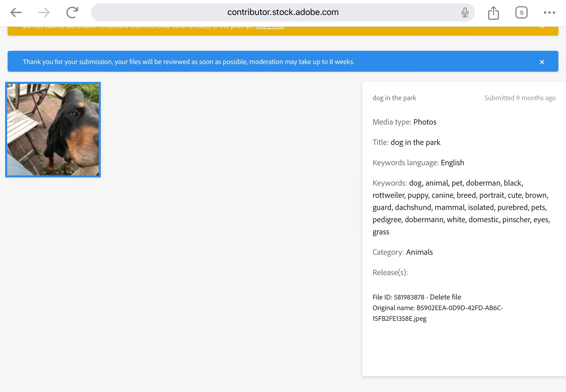
Task: Go back using the browser back arrow
Action: click(x=16, y=12)
